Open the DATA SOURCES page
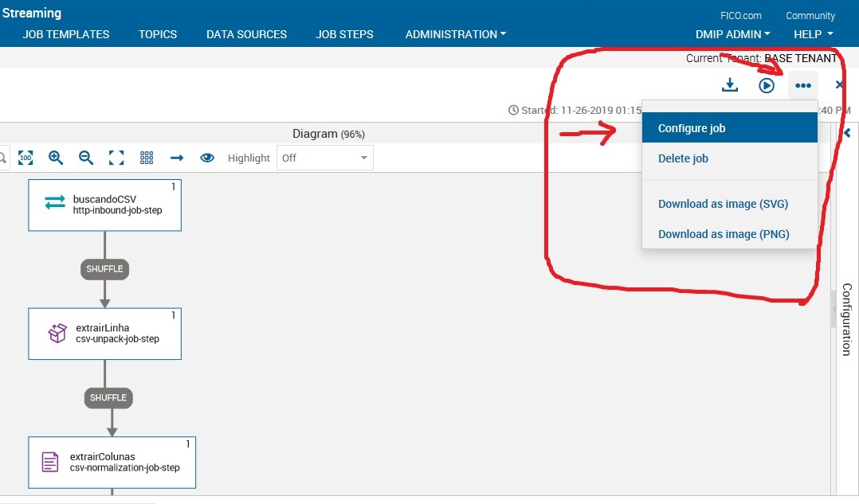 pos(246,34)
